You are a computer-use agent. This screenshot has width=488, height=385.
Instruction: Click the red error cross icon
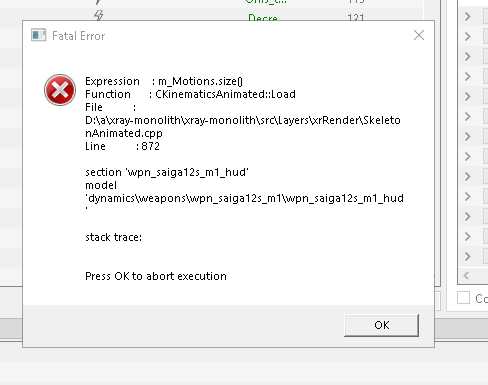(x=60, y=90)
